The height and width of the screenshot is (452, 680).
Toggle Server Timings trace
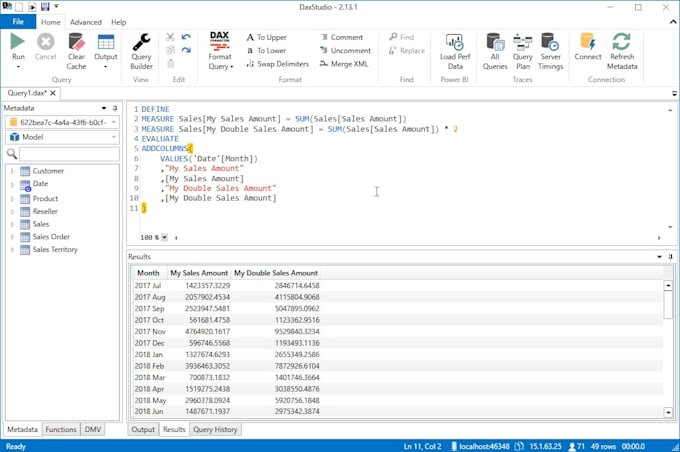[550, 51]
